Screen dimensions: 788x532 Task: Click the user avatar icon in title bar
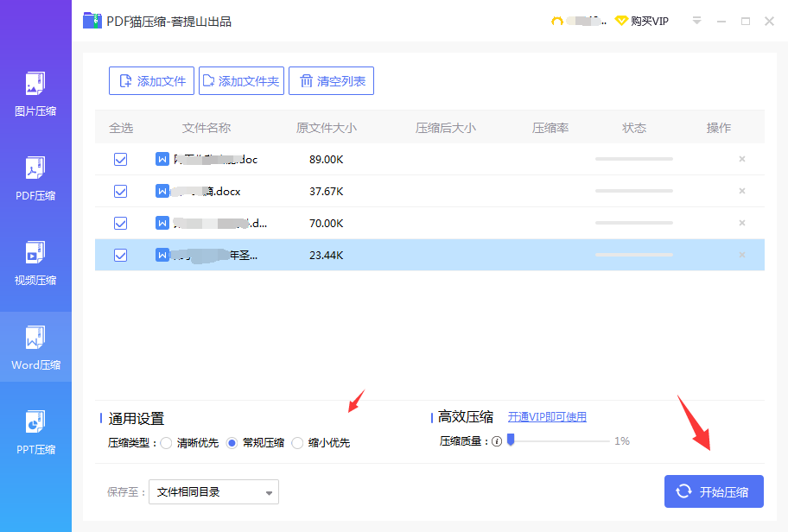tap(556, 21)
